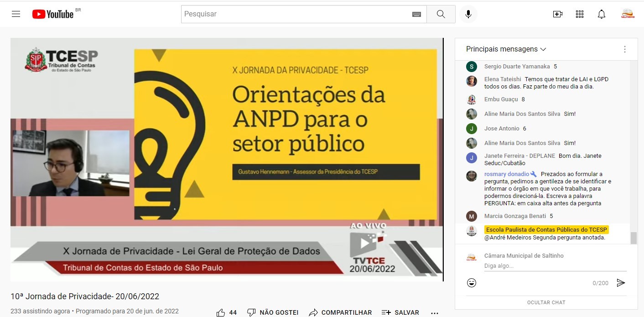
Task: Click the chat scrollbar thumb
Action: 634,238
